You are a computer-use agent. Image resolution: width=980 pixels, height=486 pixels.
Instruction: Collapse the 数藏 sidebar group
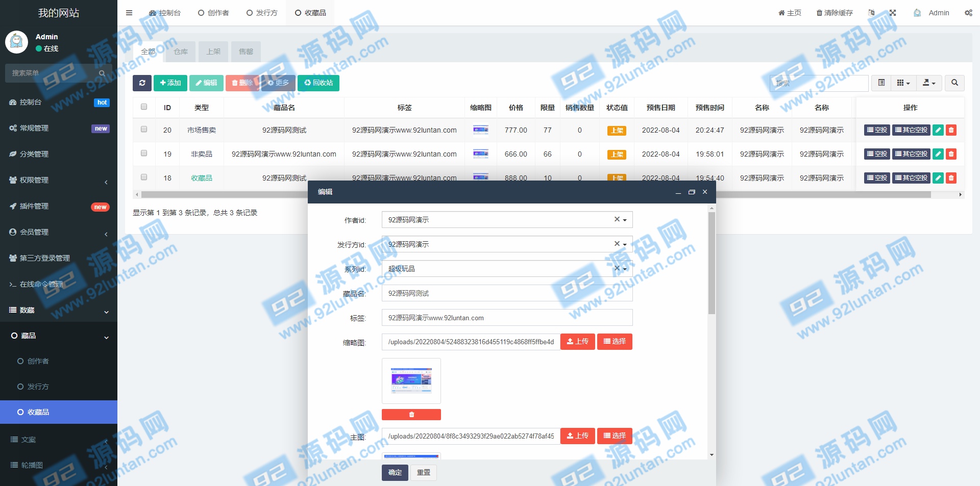pyautogui.click(x=59, y=310)
